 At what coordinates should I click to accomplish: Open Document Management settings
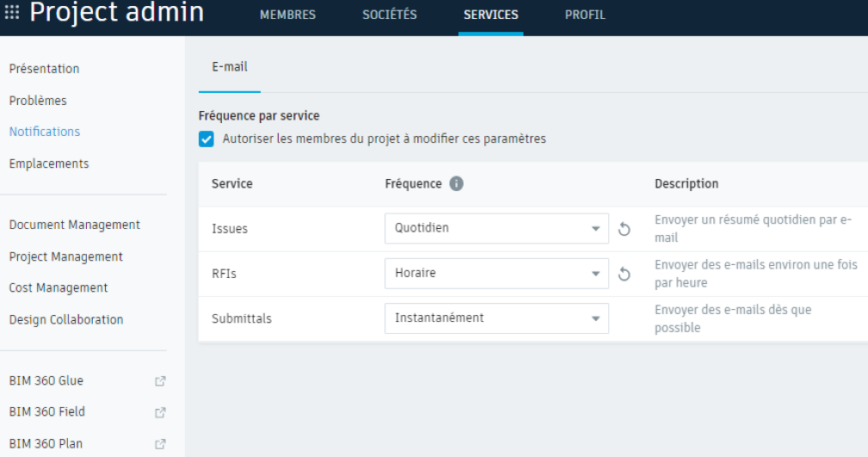pos(74,225)
